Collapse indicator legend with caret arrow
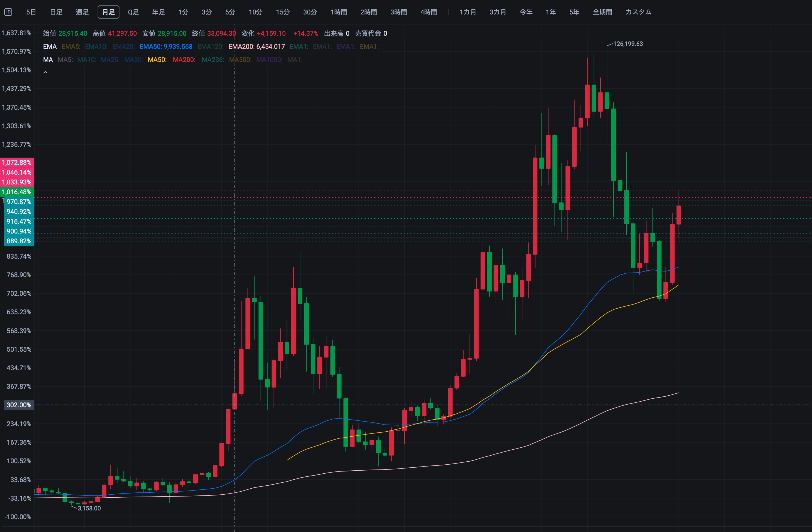 (45, 72)
